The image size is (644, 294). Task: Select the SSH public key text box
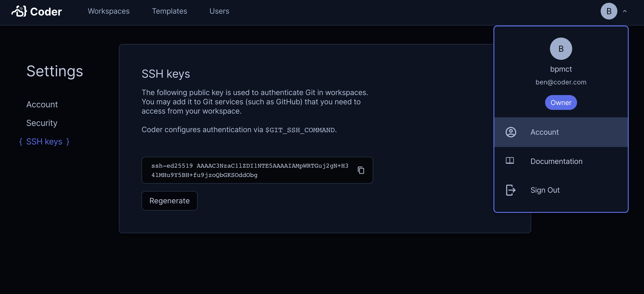[x=250, y=170]
